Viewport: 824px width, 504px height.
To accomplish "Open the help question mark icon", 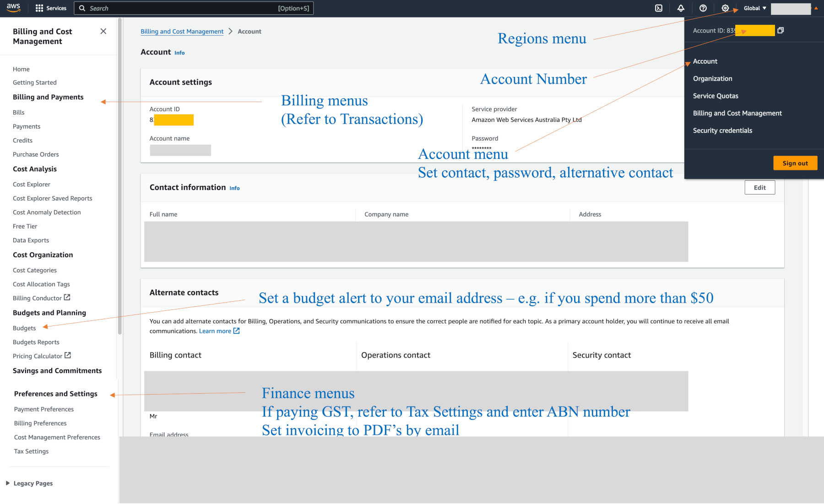I will [703, 8].
